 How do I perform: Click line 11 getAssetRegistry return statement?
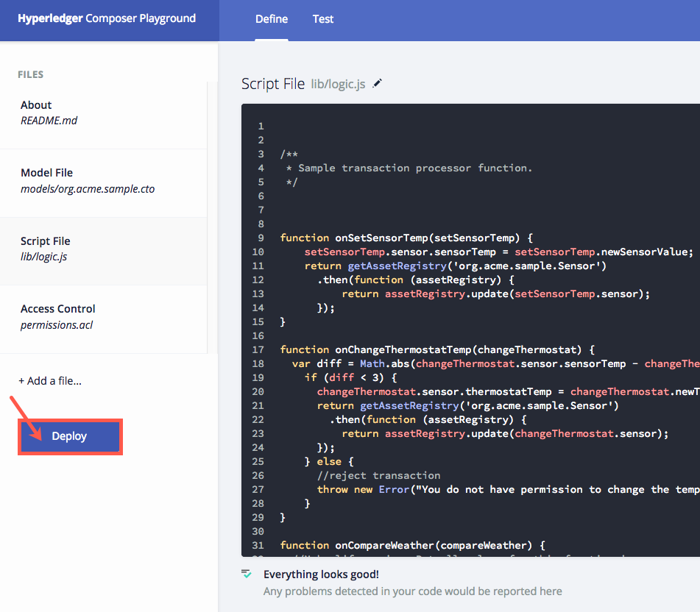456,266
